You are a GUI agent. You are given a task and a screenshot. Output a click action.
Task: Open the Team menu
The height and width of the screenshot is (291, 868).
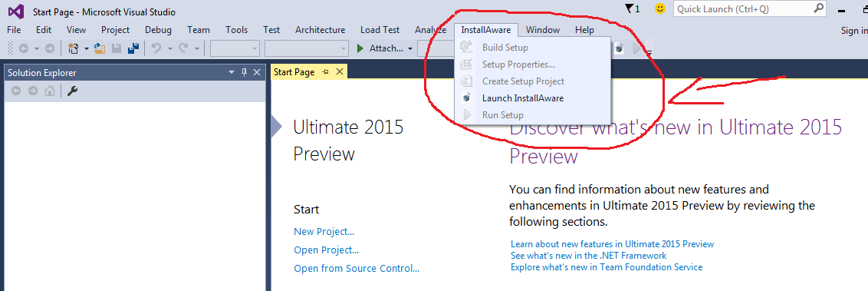pos(198,30)
